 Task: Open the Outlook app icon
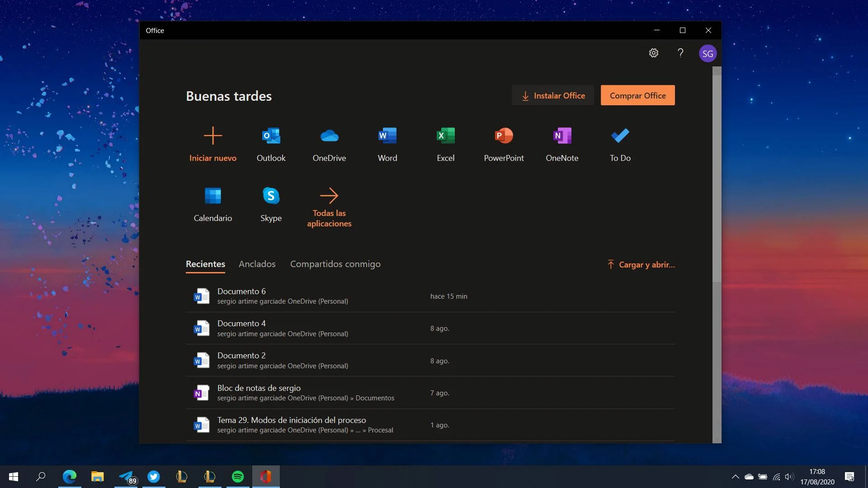click(x=271, y=136)
